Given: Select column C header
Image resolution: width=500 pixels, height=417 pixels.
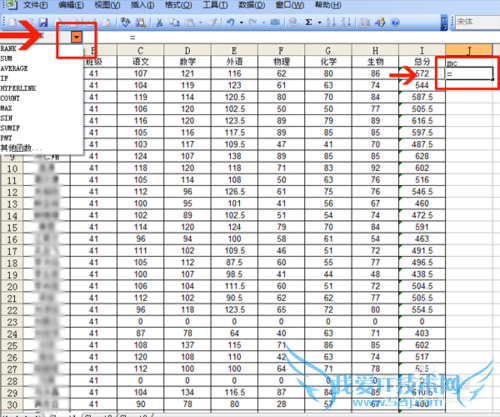Looking at the screenshot, I should pyautogui.click(x=140, y=50).
